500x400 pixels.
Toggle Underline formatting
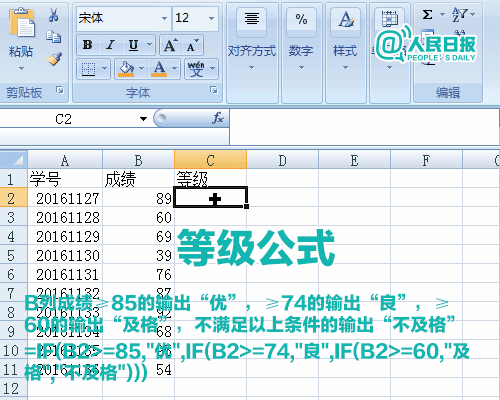click(x=133, y=45)
